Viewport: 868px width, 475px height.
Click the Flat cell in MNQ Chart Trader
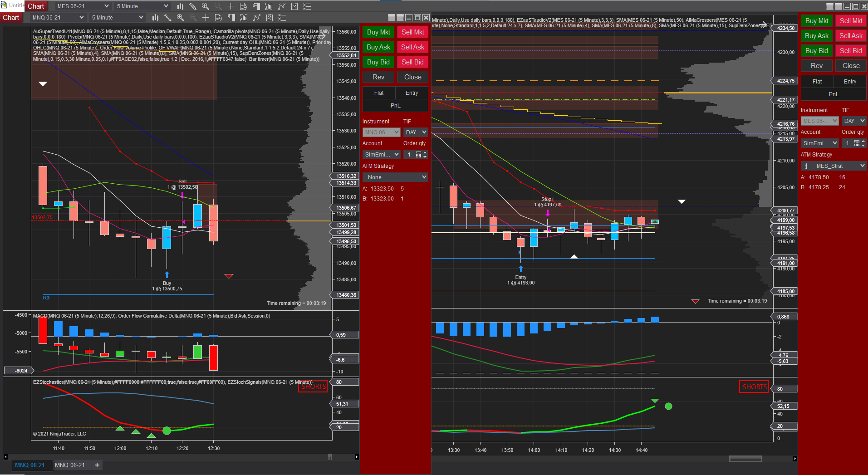pos(379,93)
